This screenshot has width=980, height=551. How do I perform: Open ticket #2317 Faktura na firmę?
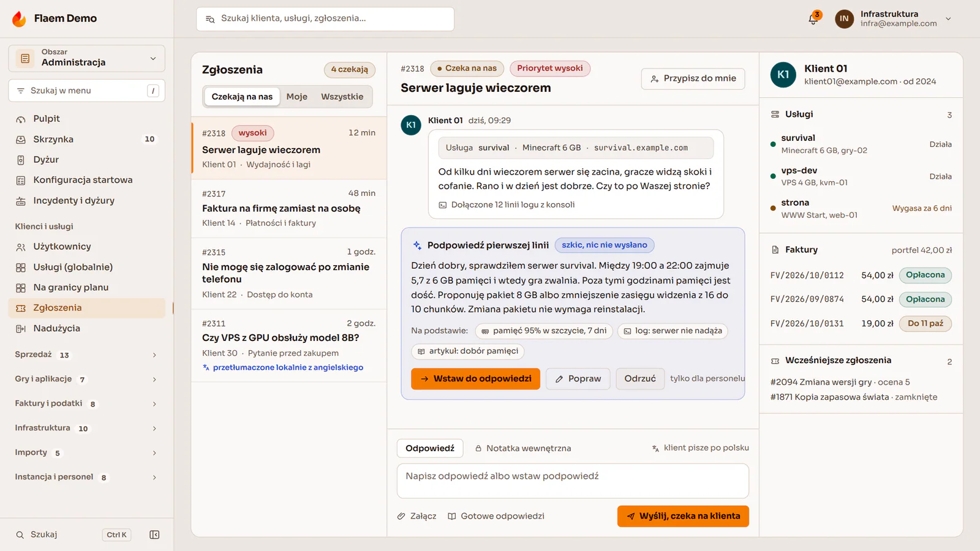click(x=289, y=208)
